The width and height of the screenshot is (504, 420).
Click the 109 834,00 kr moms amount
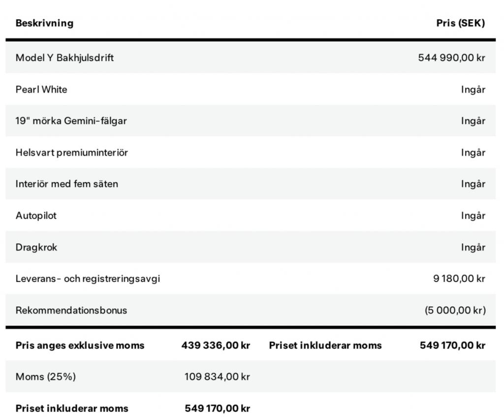pyautogui.click(x=217, y=377)
